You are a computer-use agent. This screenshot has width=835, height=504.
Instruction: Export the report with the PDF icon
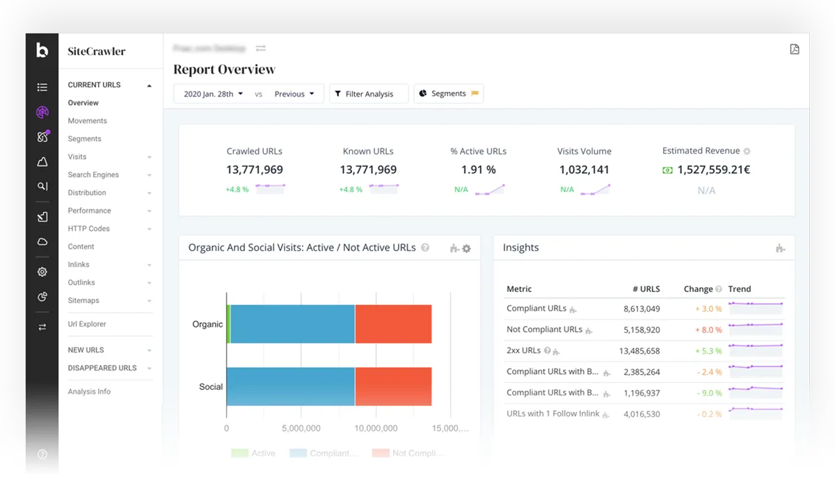click(x=795, y=49)
